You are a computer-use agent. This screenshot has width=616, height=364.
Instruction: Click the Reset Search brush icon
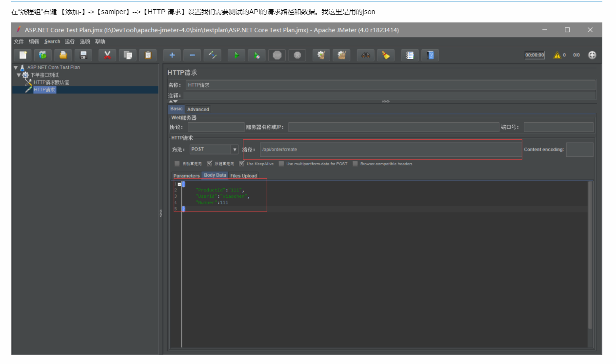click(x=386, y=55)
